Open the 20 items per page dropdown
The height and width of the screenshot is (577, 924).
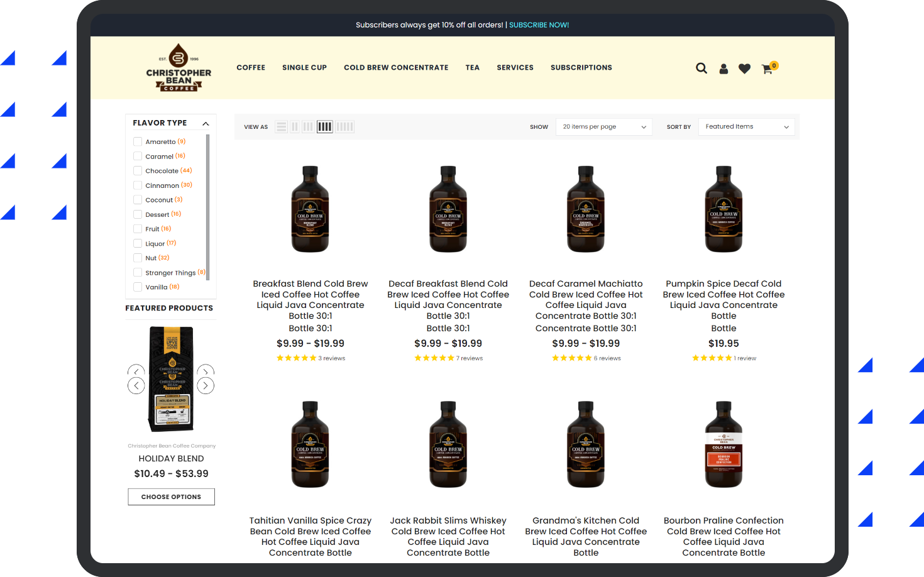click(604, 127)
